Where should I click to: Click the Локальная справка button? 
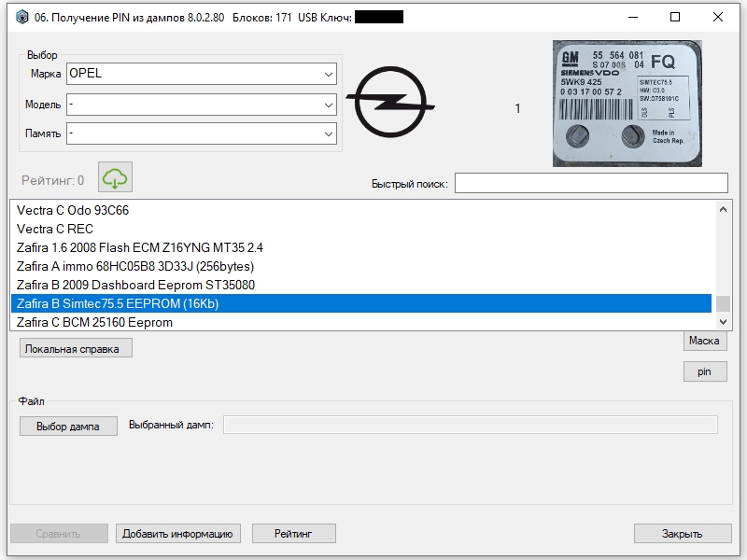[x=76, y=348]
